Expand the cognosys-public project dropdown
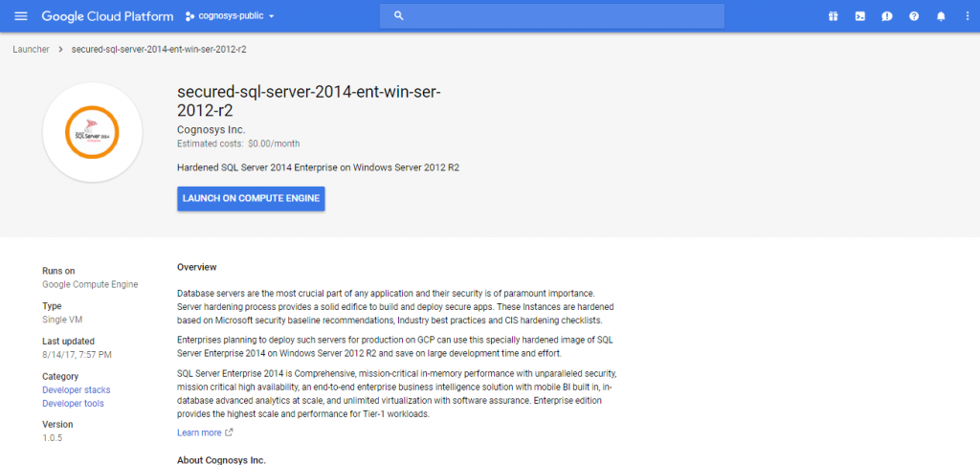The height and width of the screenshot is (465, 980). pyautogui.click(x=272, y=16)
